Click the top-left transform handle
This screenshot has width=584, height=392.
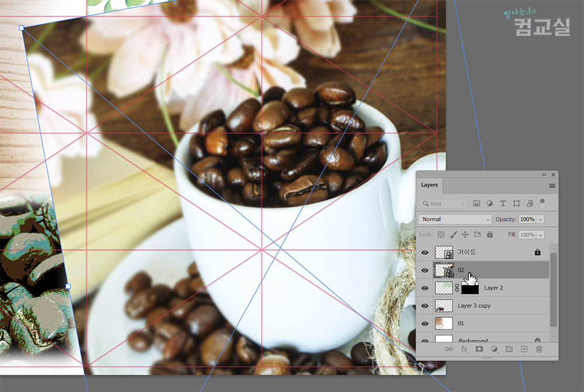(x=22, y=28)
